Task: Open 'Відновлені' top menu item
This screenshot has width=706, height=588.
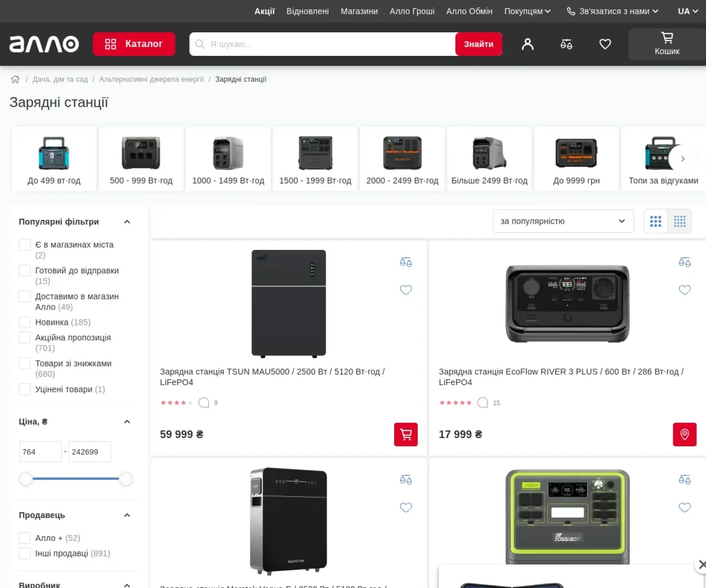Action: 308,11
